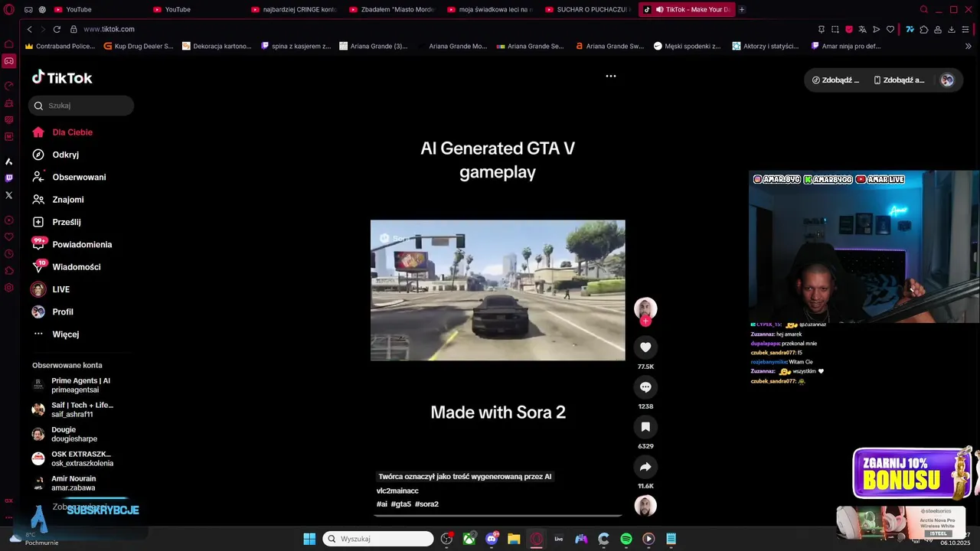This screenshot has height=551, width=980.
Task: Open File Explorer from taskbar
Action: (514, 539)
